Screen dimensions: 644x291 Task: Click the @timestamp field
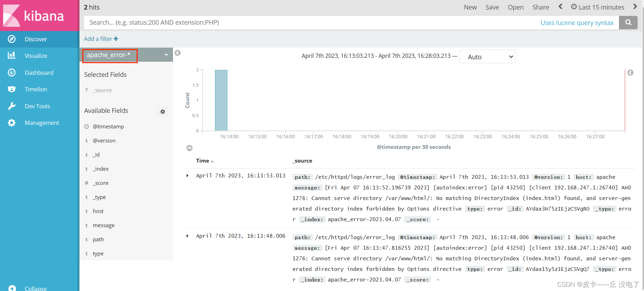tap(108, 127)
